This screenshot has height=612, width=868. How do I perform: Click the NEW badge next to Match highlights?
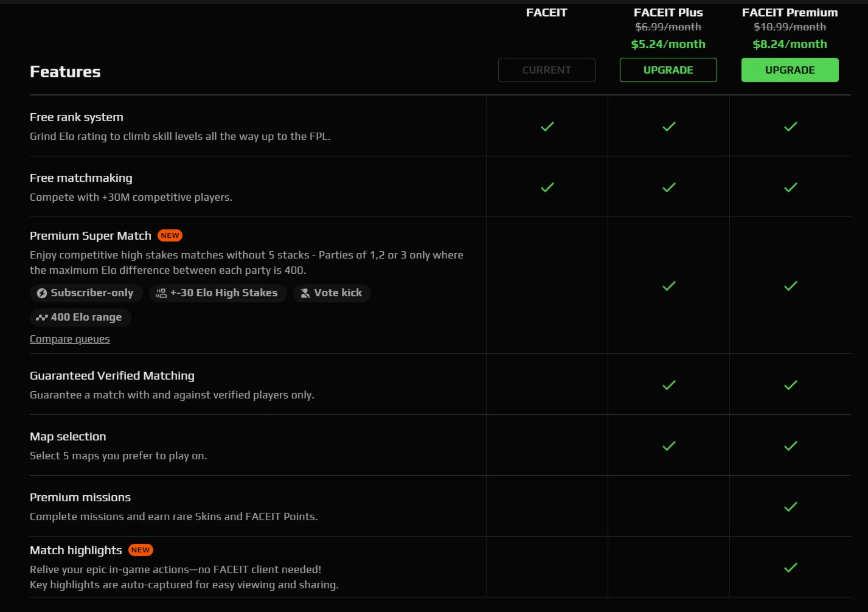141,550
